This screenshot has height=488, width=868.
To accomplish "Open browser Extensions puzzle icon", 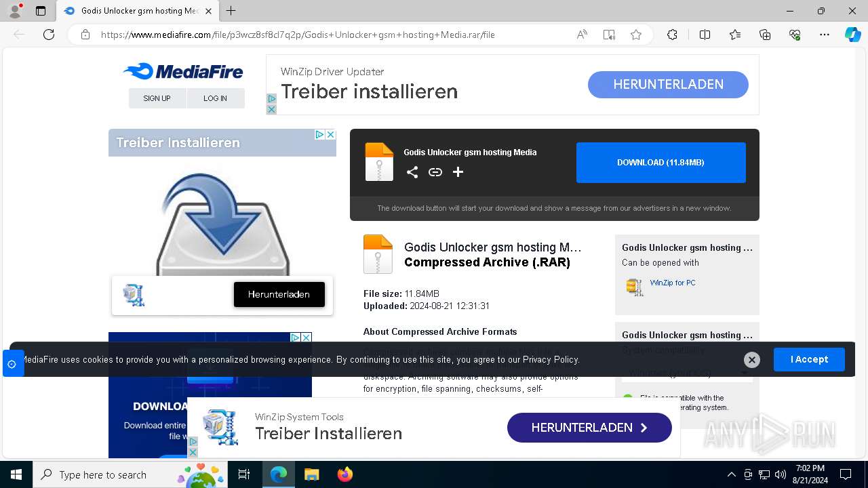I will [x=672, y=35].
